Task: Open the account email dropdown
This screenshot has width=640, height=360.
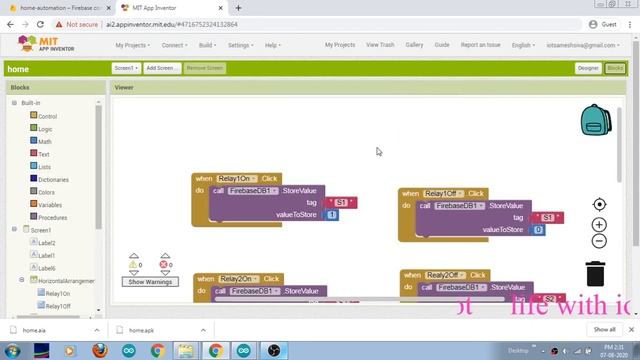Action: coord(583,45)
